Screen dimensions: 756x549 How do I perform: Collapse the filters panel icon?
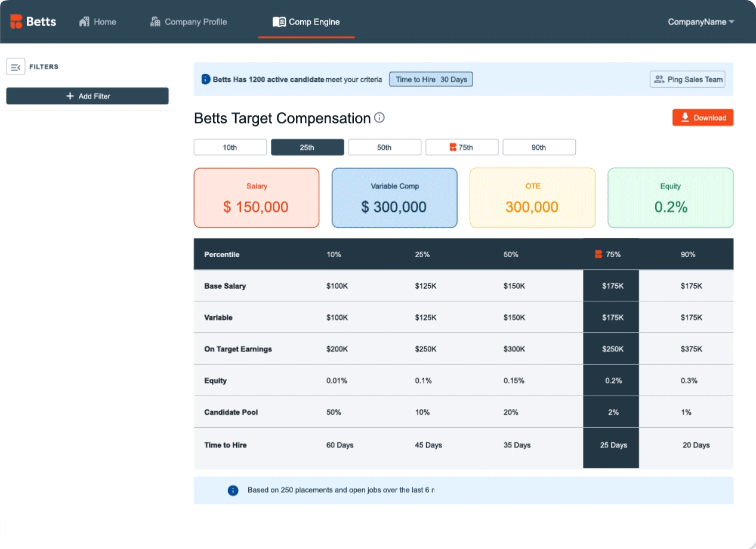tap(16, 67)
